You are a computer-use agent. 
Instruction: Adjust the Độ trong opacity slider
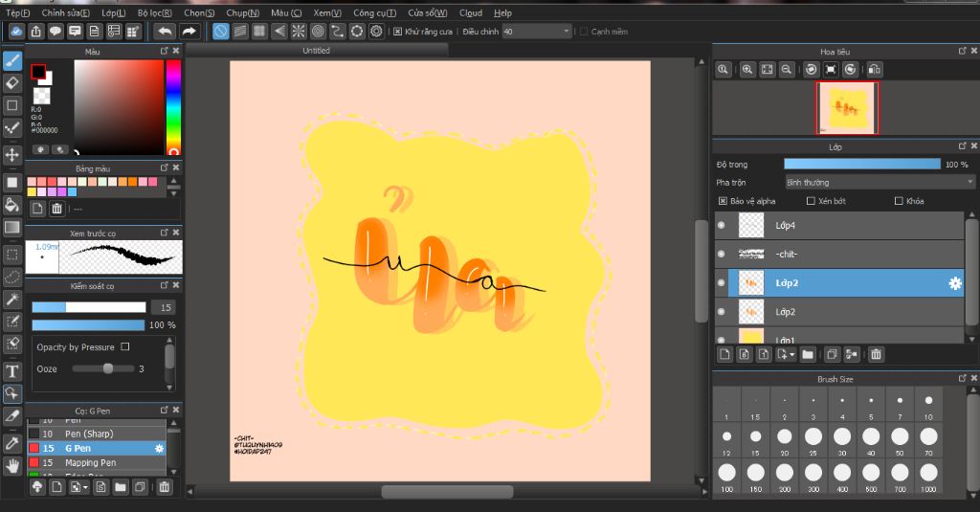pyautogui.click(x=862, y=164)
